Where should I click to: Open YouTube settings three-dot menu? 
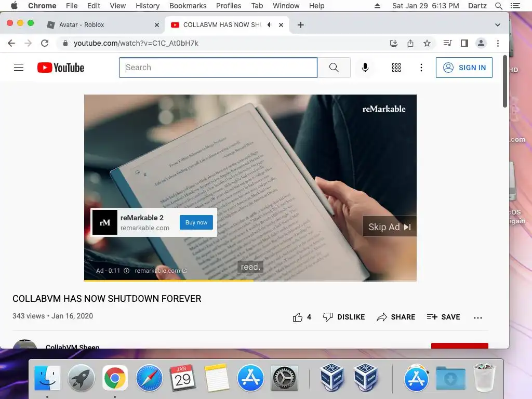[x=421, y=68]
